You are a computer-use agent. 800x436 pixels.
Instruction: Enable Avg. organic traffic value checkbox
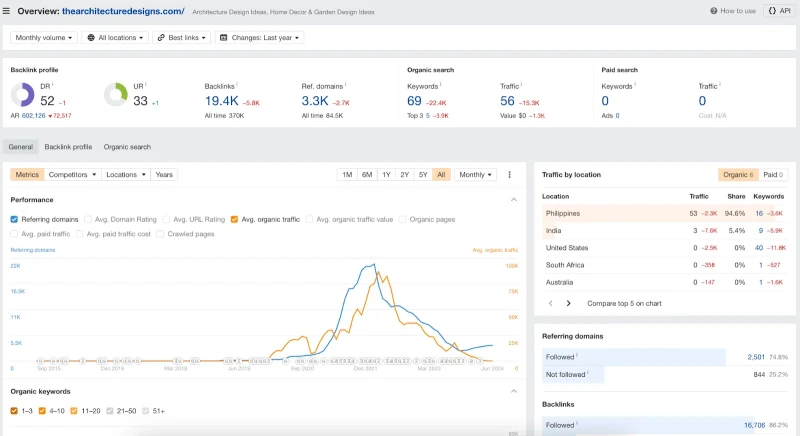(309, 219)
